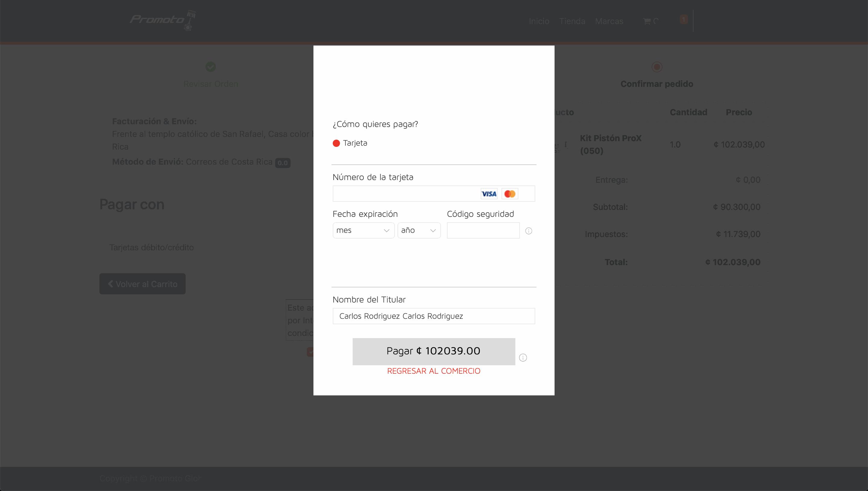Click the Volver al Carrito button
The width and height of the screenshot is (868, 491).
[142, 284]
